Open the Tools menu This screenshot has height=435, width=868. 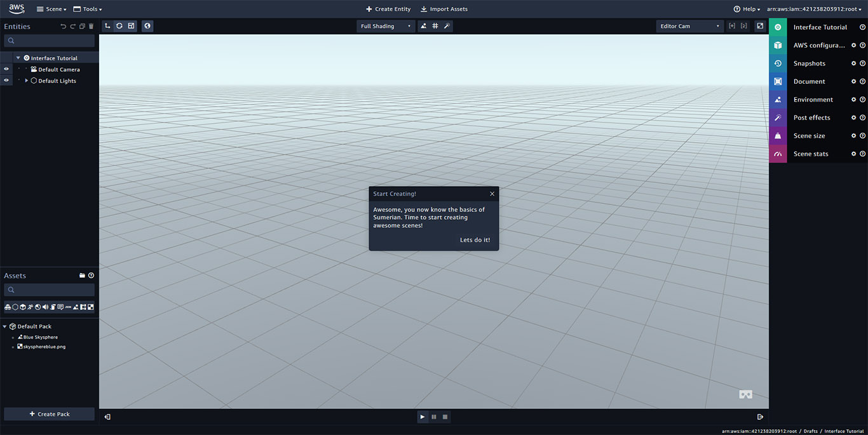[x=88, y=9]
